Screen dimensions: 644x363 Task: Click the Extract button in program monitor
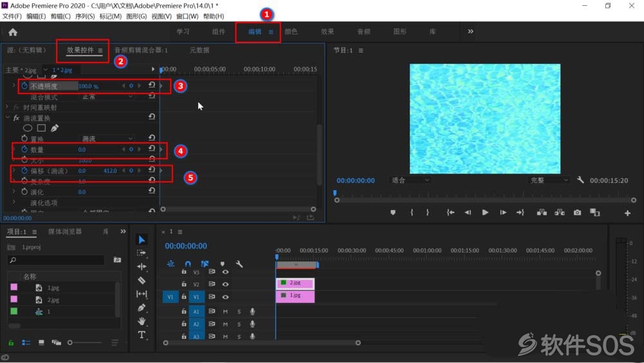point(560,213)
